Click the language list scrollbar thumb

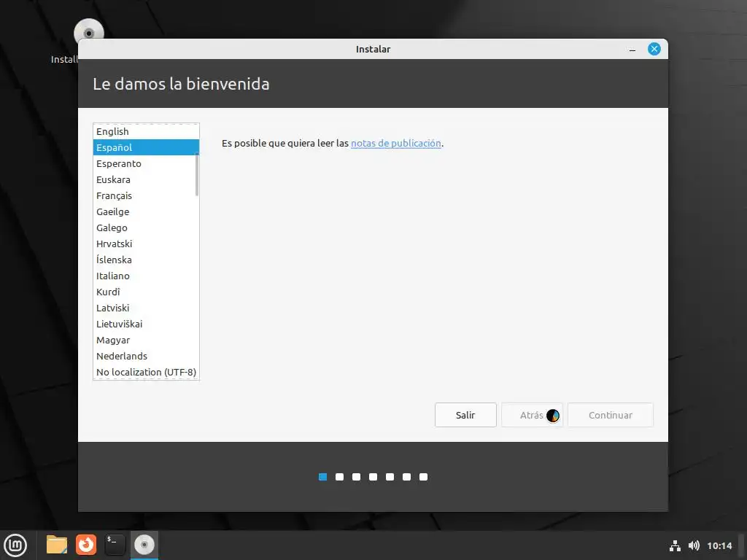tap(197, 174)
